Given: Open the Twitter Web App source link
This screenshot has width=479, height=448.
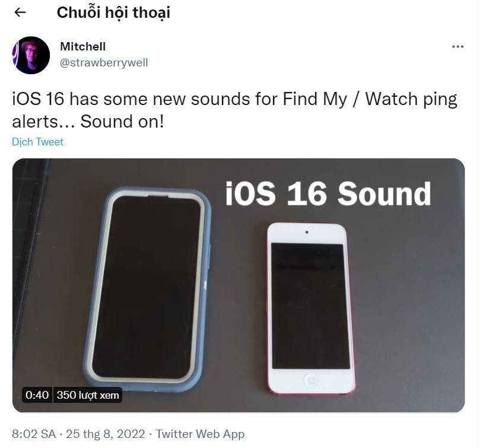Looking at the screenshot, I should coord(200,434).
